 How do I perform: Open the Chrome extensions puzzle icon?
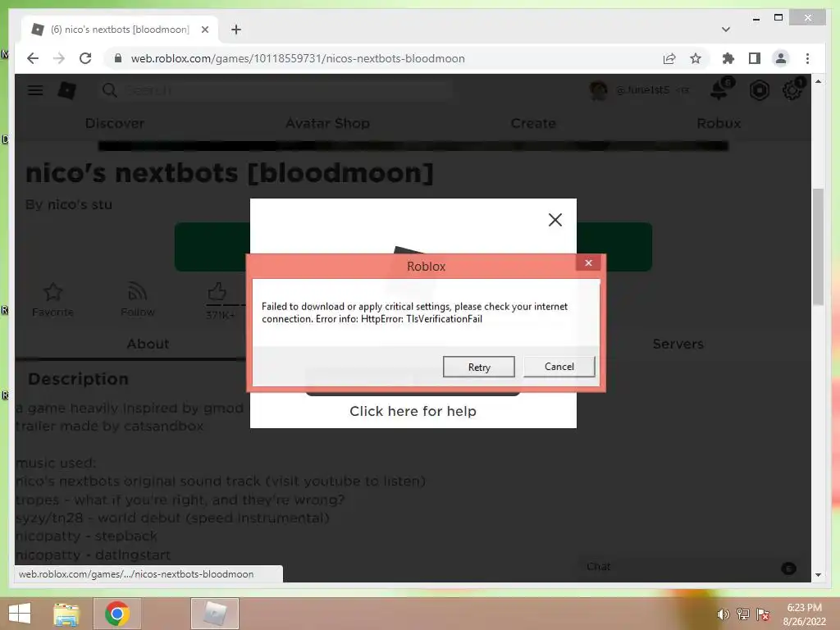(728, 58)
